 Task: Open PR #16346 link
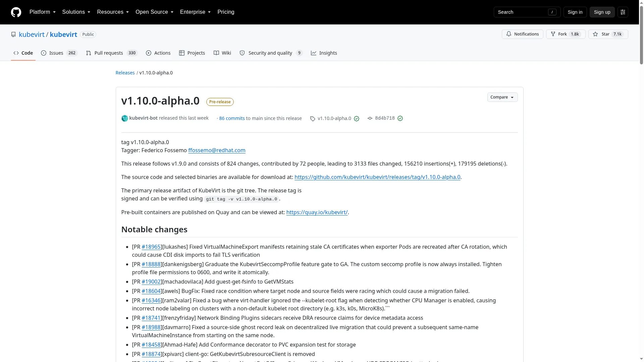[x=151, y=301]
